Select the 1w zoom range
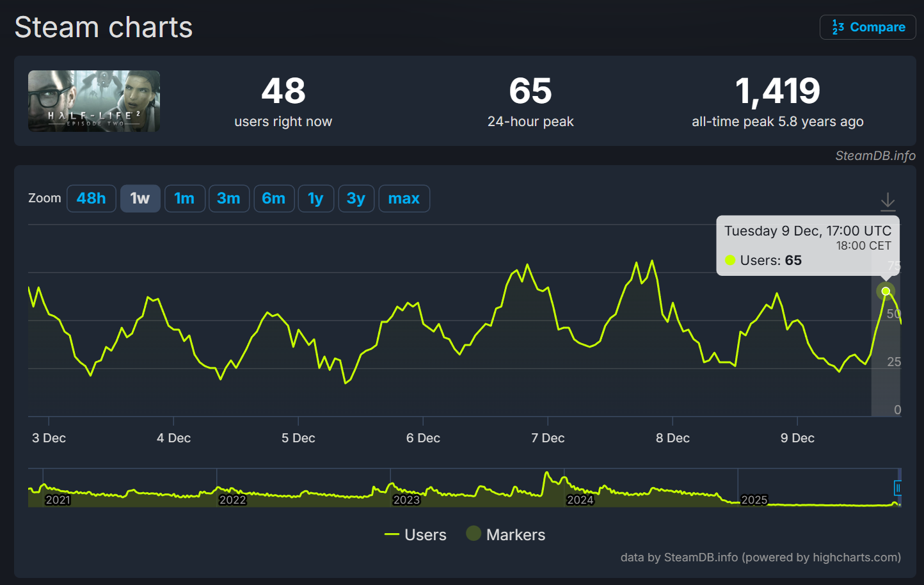Image resolution: width=924 pixels, height=585 pixels. 140,198
